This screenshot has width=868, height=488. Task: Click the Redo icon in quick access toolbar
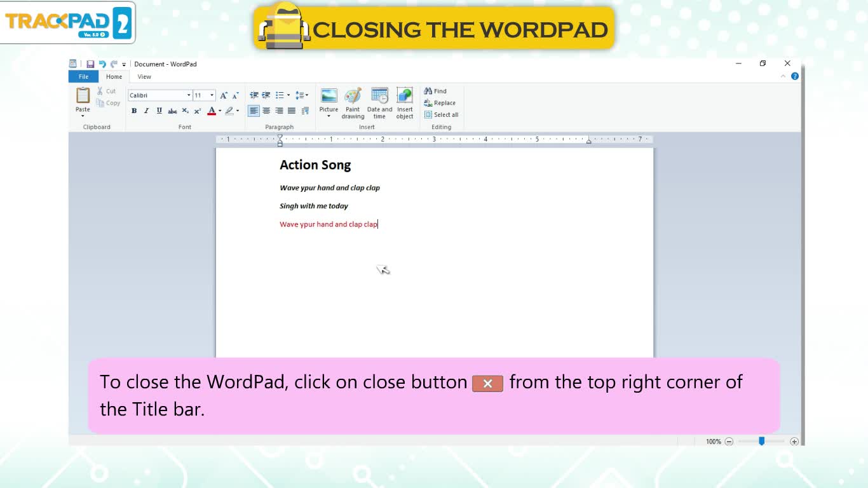(x=114, y=64)
